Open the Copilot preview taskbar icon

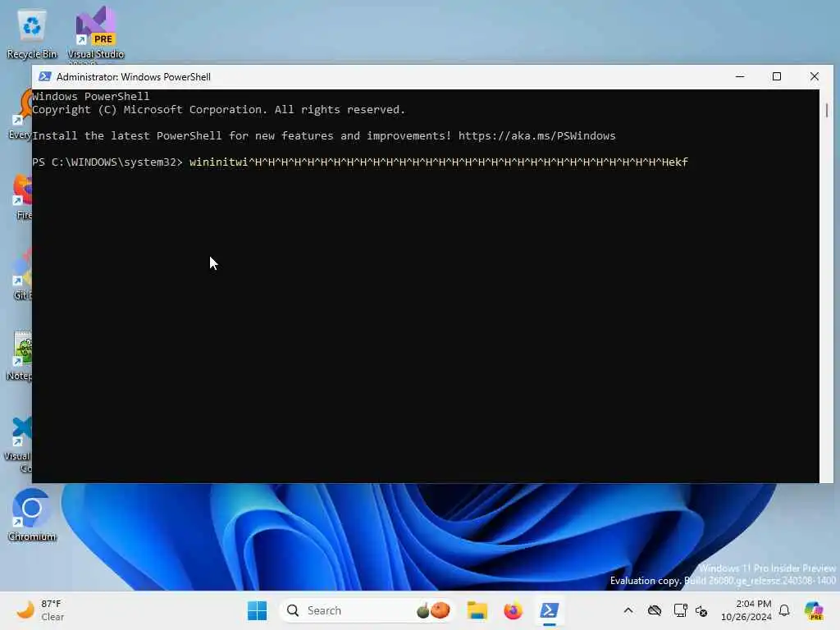coord(813,610)
